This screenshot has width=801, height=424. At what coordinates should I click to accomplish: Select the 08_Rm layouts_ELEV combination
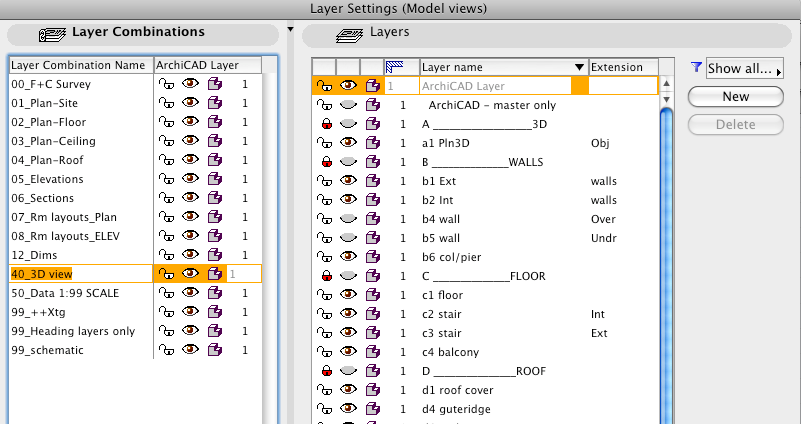coord(65,236)
